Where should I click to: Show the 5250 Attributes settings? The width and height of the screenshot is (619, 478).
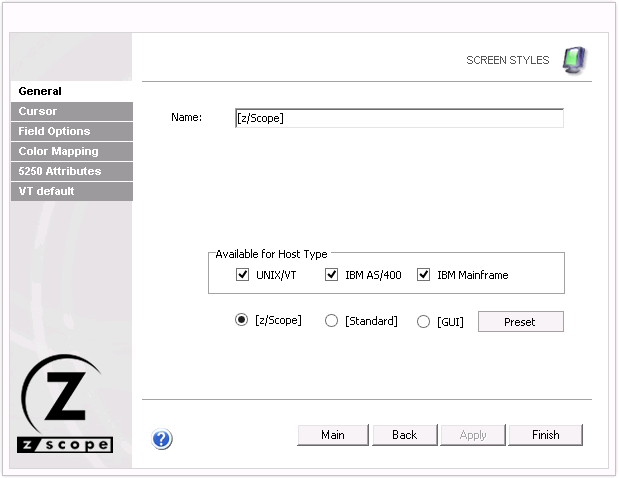coord(71,171)
